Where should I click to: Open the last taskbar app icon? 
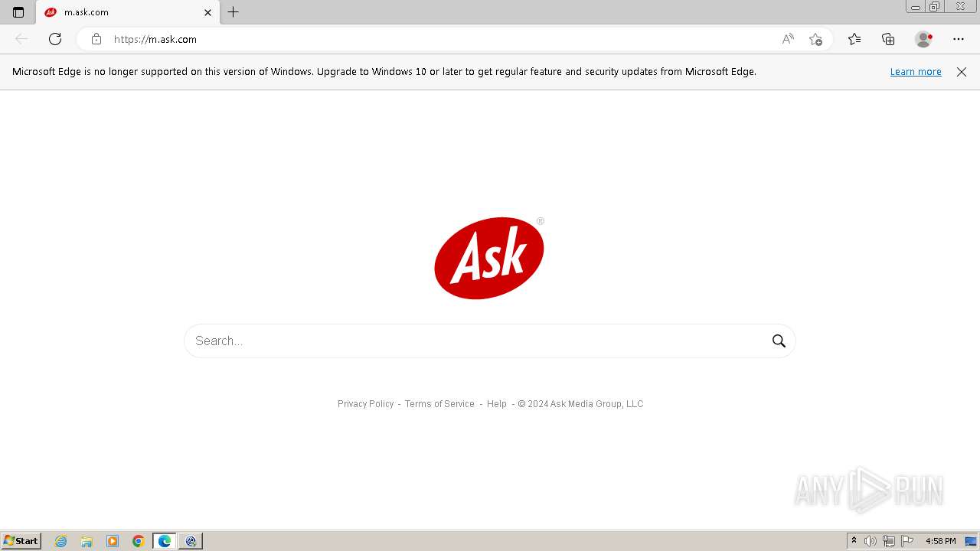(191, 541)
